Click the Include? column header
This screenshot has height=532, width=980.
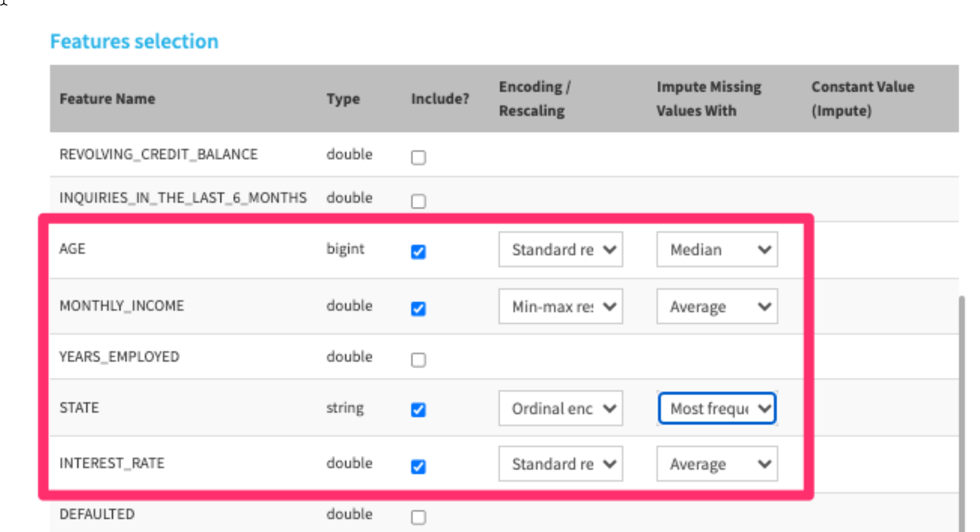pyautogui.click(x=440, y=99)
